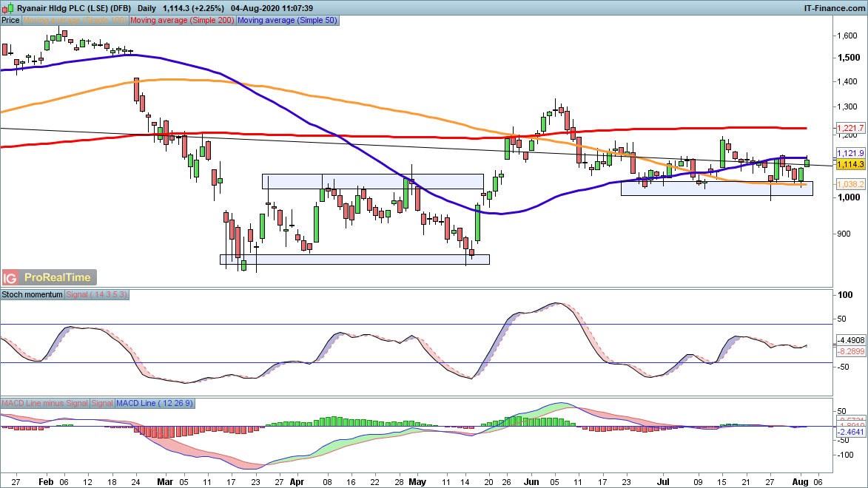Click the -4.4908 stochastic value tag
The image size is (868, 488).
click(849, 341)
